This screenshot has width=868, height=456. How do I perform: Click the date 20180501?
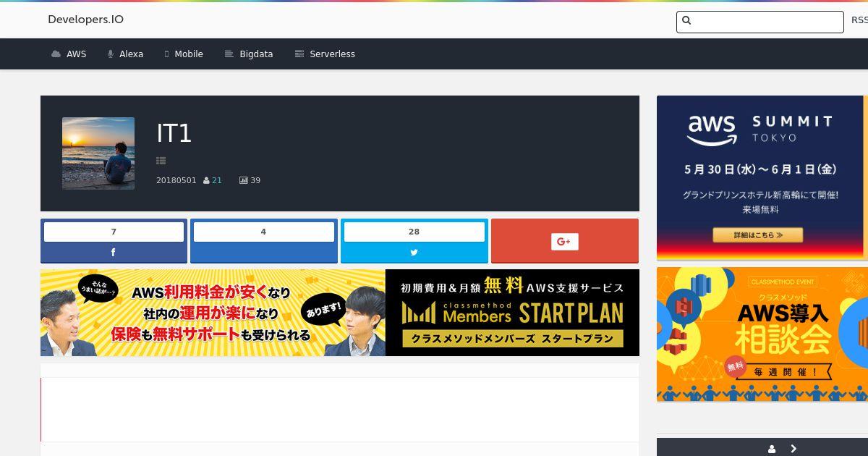(176, 180)
